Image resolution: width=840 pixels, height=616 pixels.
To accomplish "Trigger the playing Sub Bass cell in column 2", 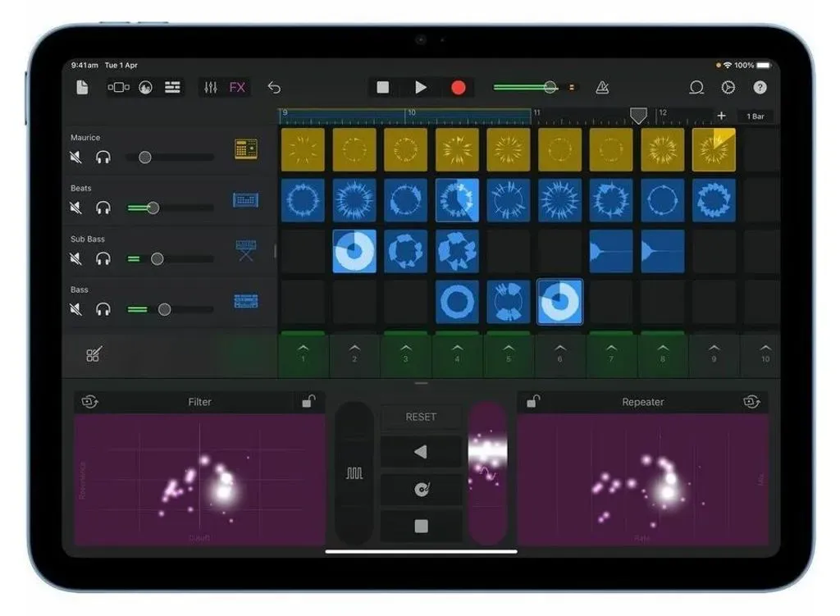I will pos(354,251).
